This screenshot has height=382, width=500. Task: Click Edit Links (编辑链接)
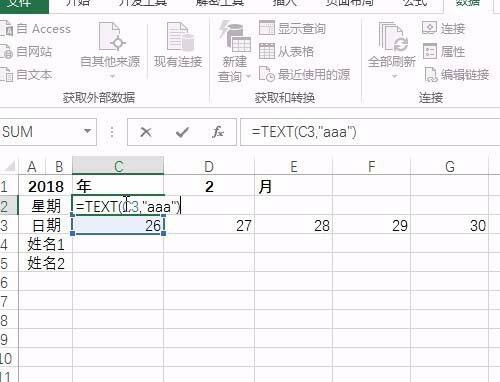457,74
